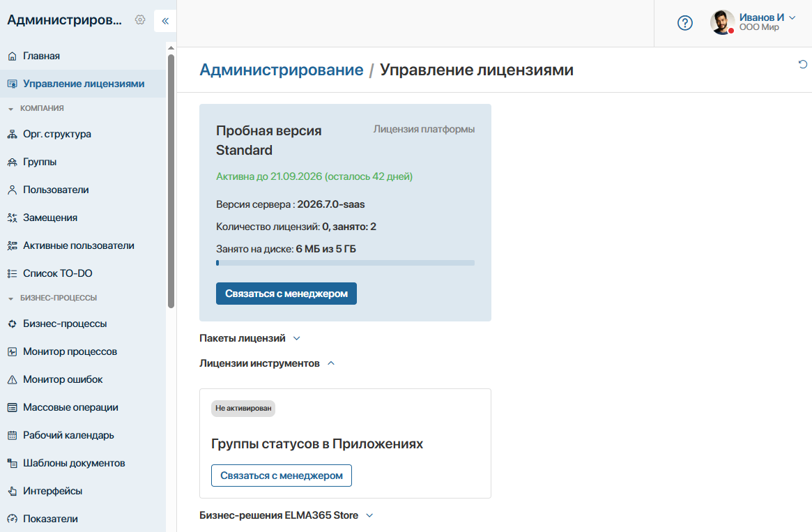812x532 pixels.
Task: Click the Бизнес-процессы cycle icon
Action: point(13,324)
